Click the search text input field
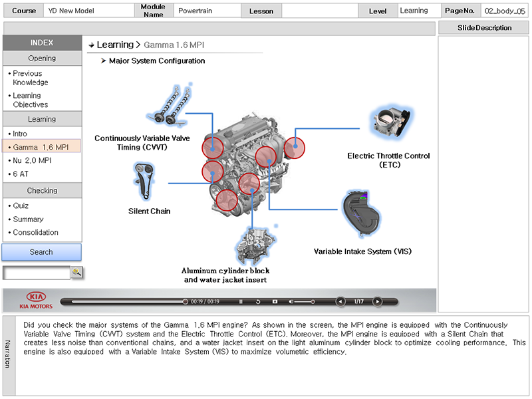This screenshot has height=399, width=532. pos(36,273)
